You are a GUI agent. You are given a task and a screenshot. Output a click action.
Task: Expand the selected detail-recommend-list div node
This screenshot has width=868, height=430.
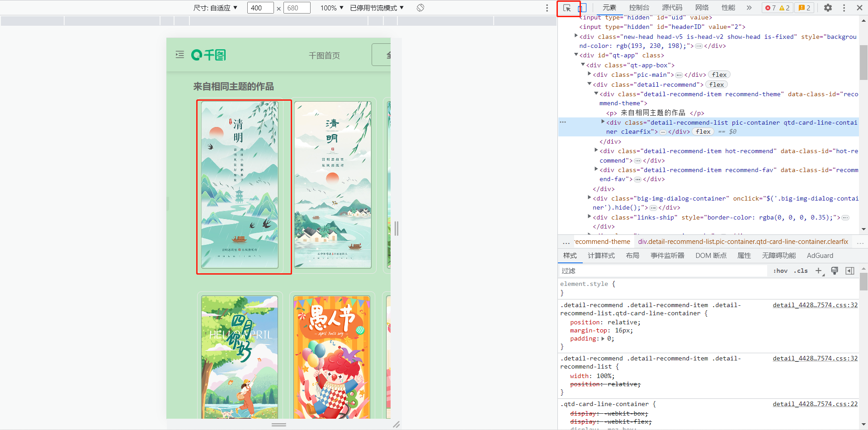(x=603, y=122)
